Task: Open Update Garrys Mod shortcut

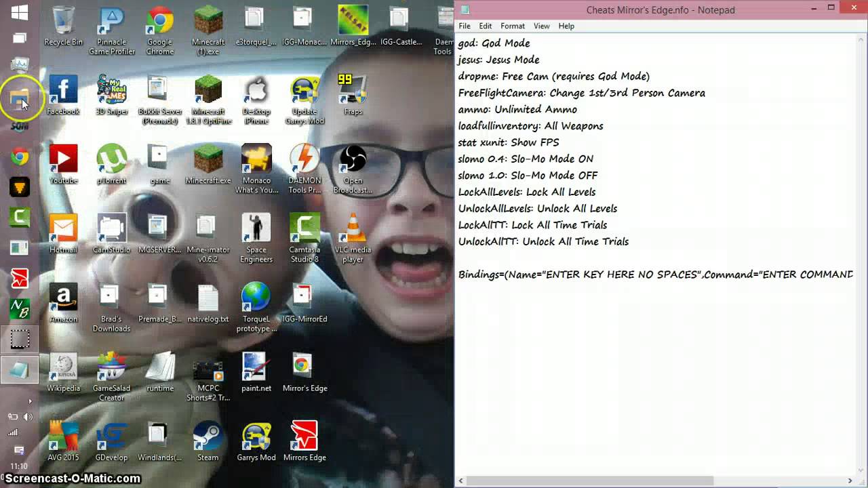Action: pos(304,100)
